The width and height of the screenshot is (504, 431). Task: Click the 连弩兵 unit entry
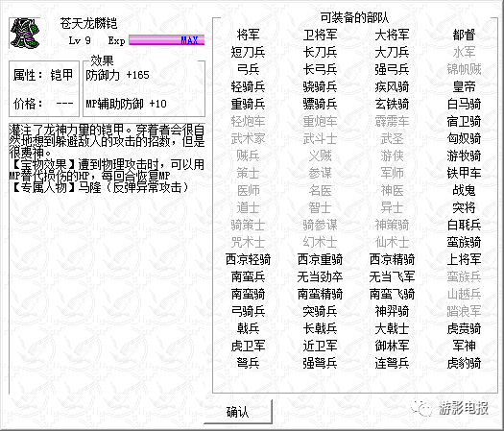coord(392,364)
